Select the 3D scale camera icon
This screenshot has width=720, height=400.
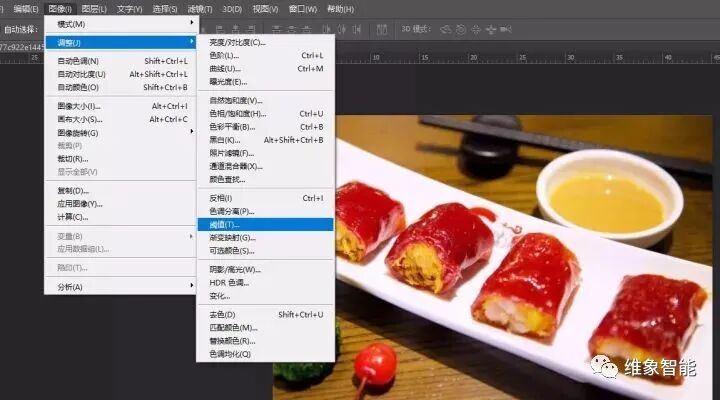tap(506, 29)
